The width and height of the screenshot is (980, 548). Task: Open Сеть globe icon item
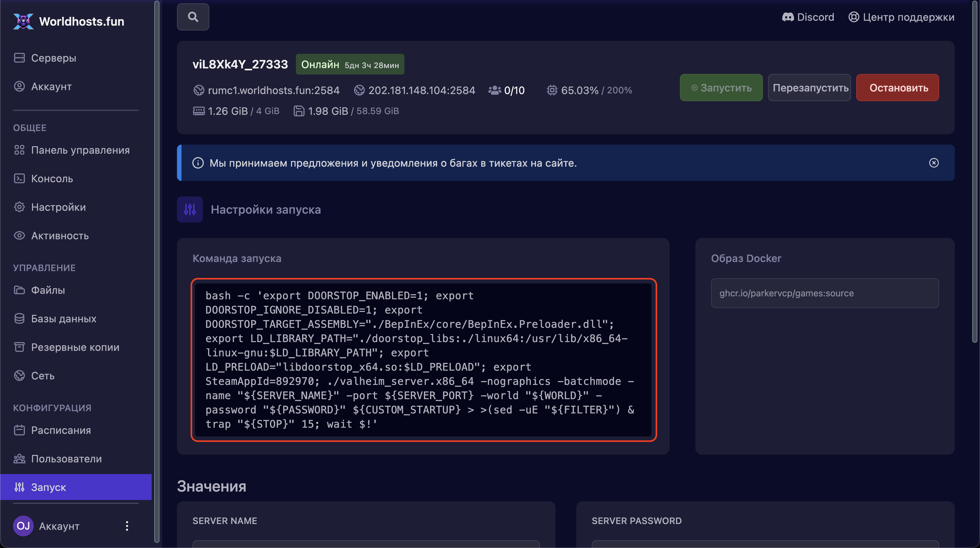19,375
